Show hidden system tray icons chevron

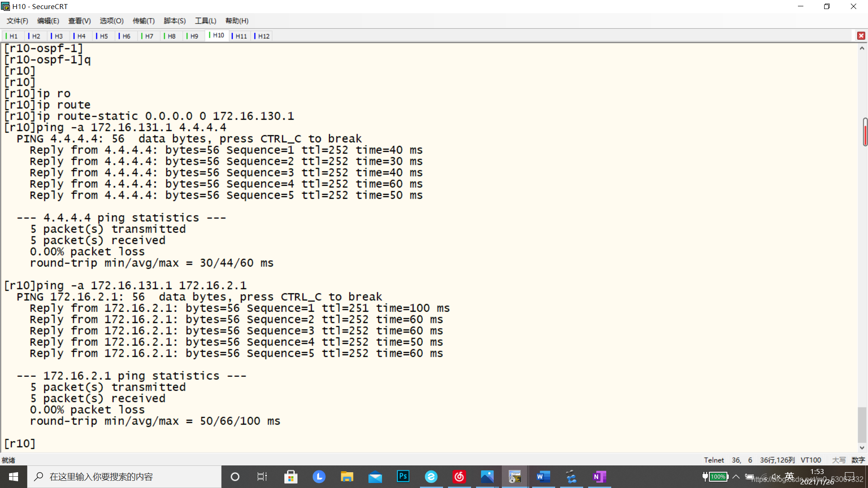[x=736, y=477]
